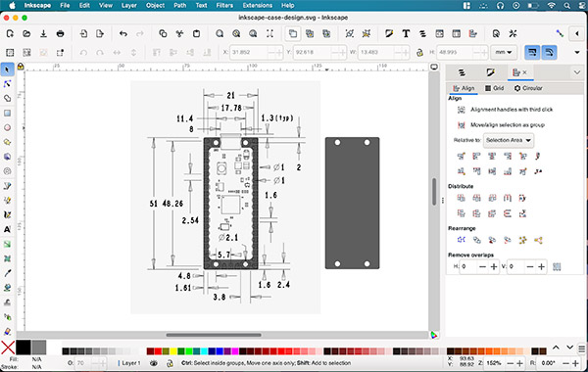Screen dimensions: 588x372
Task: Open the palette options menu
Action: [x=581, y=349]
